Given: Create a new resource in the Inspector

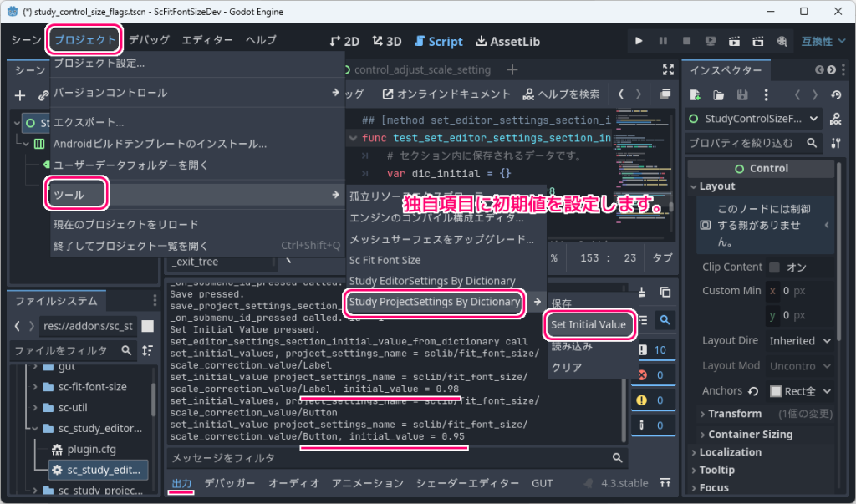Looking at the screenshot, I should click(x=695, y=94).
